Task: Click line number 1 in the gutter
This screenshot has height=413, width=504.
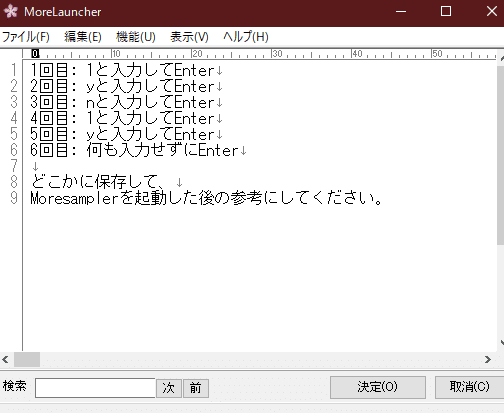Action: (14, 70)
